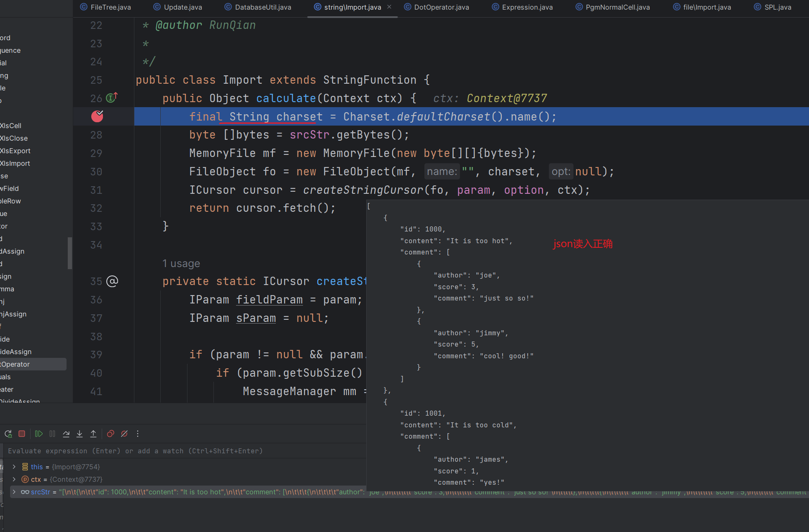Expand the 'this' variable node
The width and height of the screenshot is (809, 532).
click(14, 467)
